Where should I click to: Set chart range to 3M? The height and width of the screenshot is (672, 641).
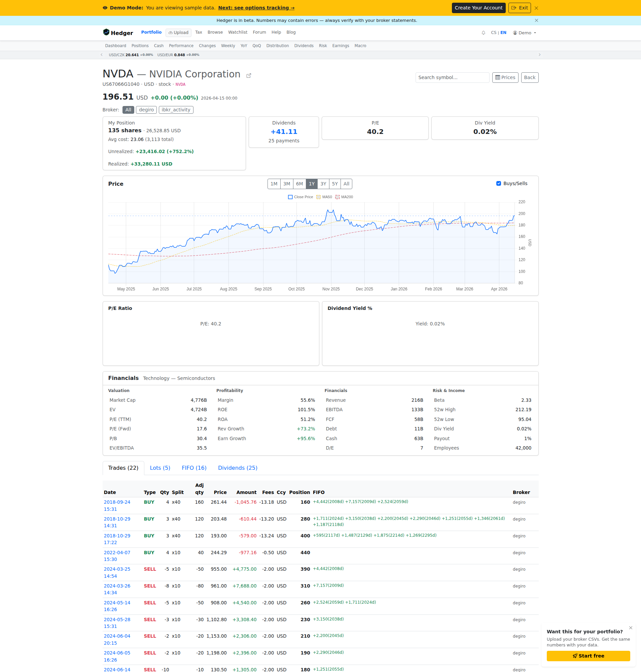coord(287,184)
